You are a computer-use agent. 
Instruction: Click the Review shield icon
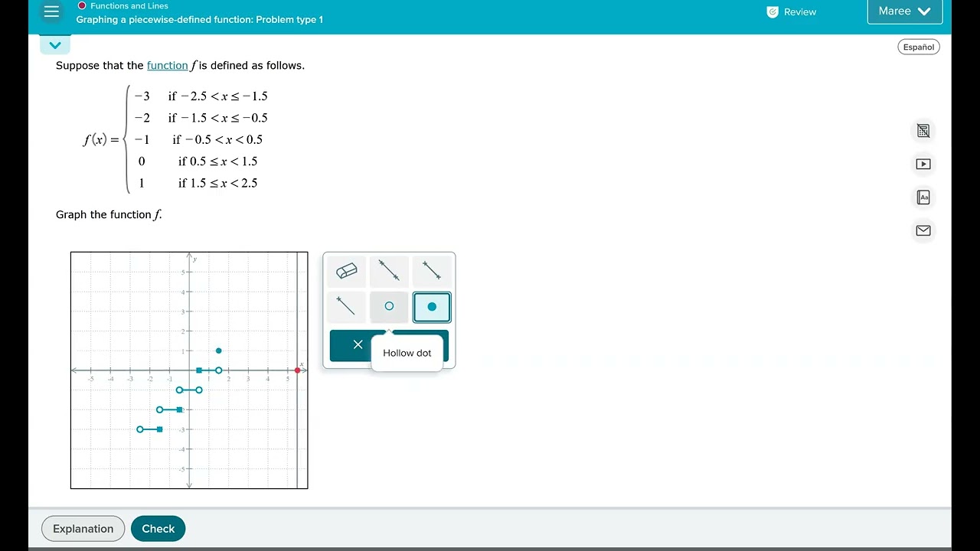(773, 12)
